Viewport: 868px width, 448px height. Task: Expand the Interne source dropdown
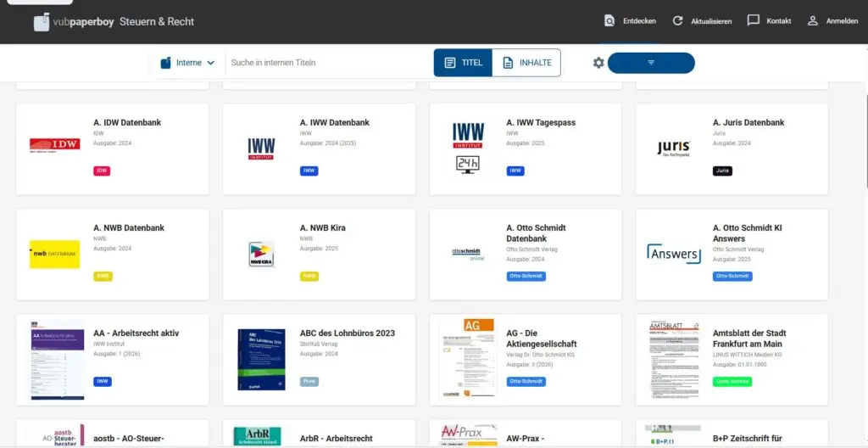pyautogui.click(x=188, y=63)
